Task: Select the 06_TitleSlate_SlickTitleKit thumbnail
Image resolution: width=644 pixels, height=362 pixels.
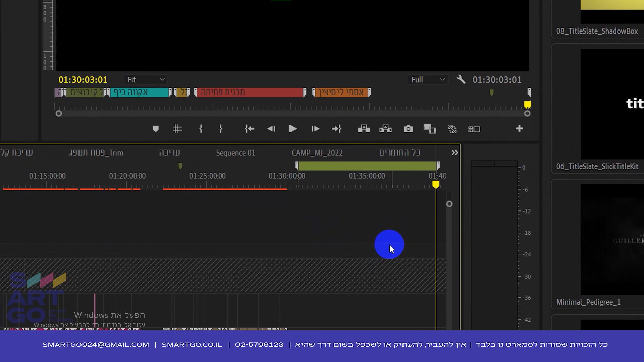Action: point(612,104)
